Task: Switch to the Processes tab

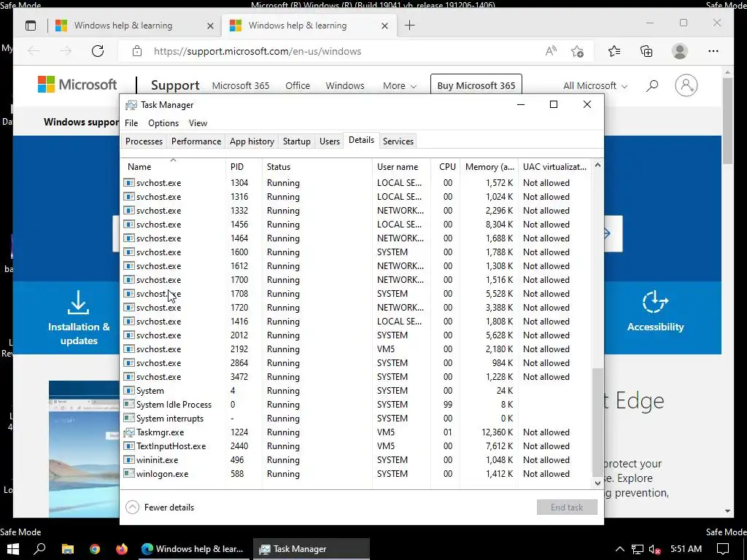Action: point(144,141)
